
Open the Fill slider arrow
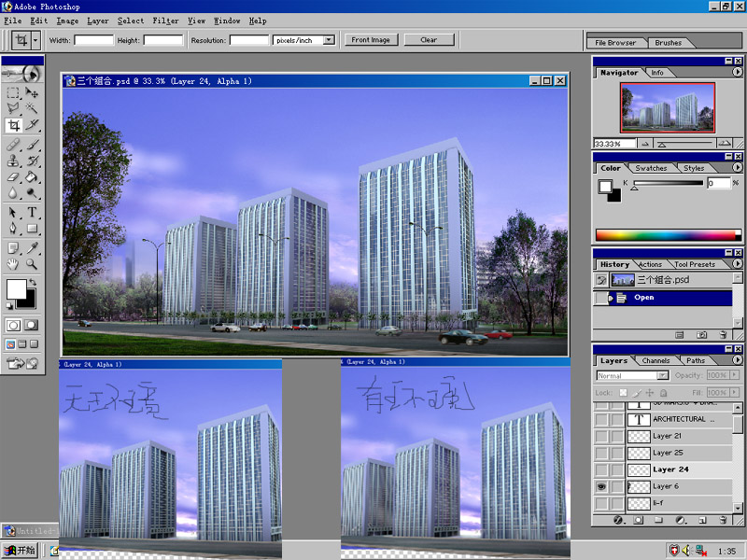pyautogui.click(x=734, y=393)
